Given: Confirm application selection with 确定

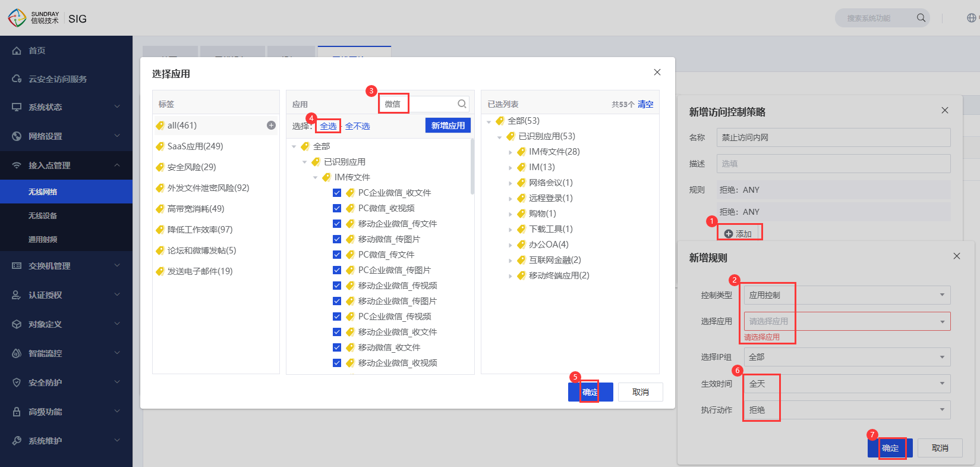Looking at the screenshot, I should click(x=590, y=392).
